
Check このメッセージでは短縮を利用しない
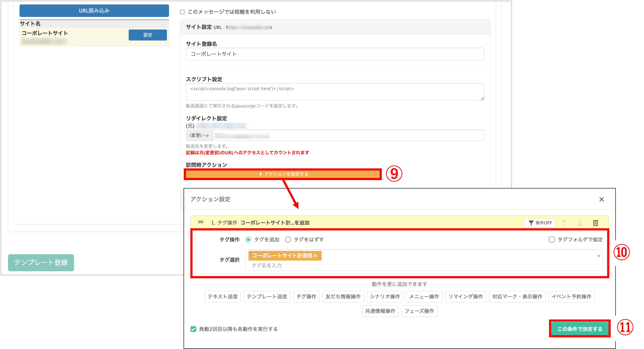click(182, 12)
